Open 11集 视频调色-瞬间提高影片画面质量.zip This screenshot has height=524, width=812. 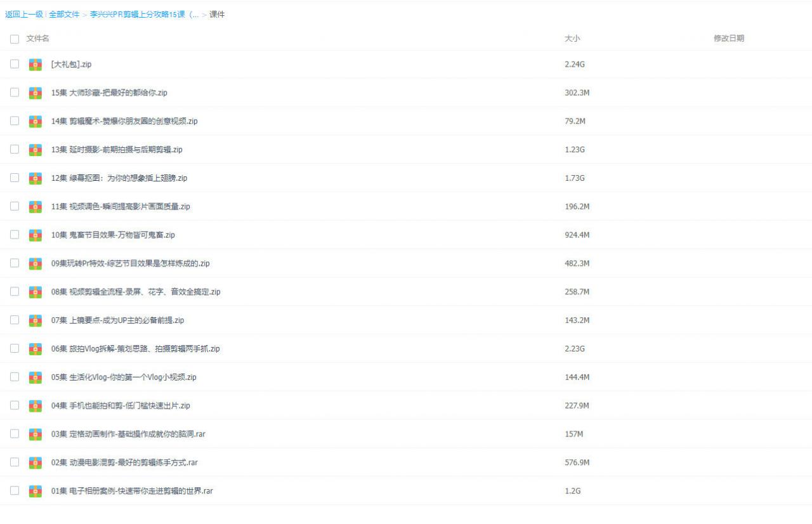pos(121,206)
